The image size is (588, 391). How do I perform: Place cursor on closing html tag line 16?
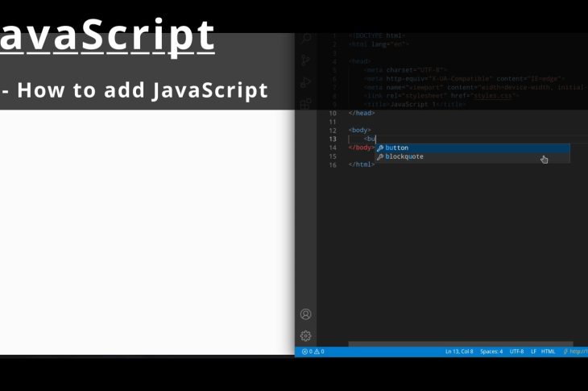click(x=362, y=164)
